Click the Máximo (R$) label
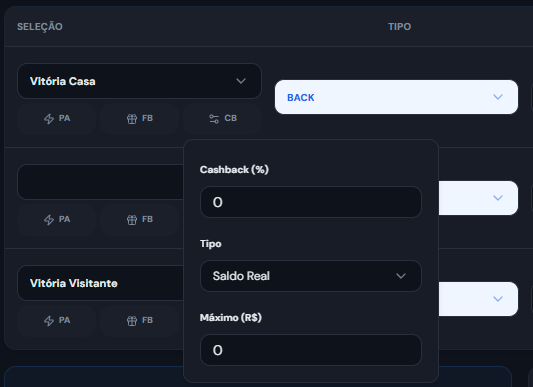Screen dimensions: 533x387 (x=231, y=318)
